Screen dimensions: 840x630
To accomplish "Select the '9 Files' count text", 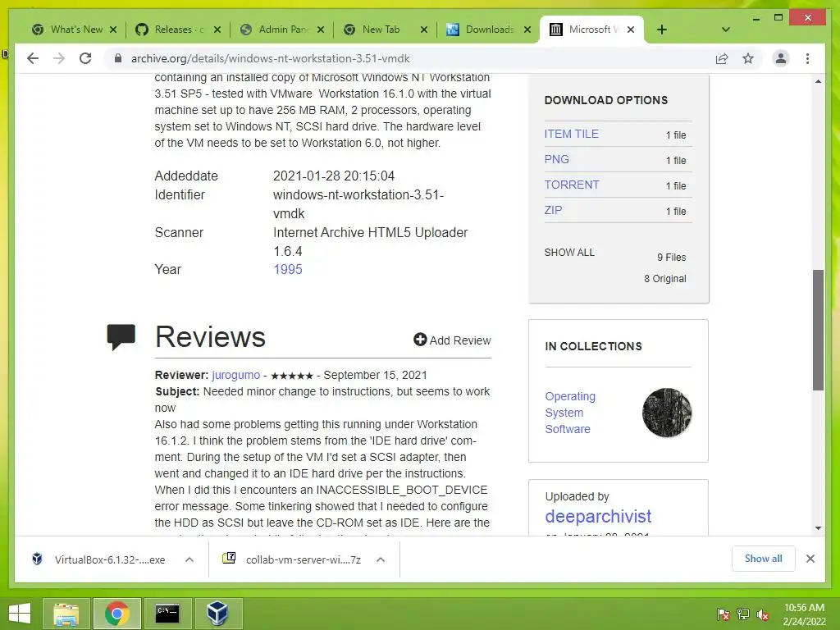I will tap(671, 257).
